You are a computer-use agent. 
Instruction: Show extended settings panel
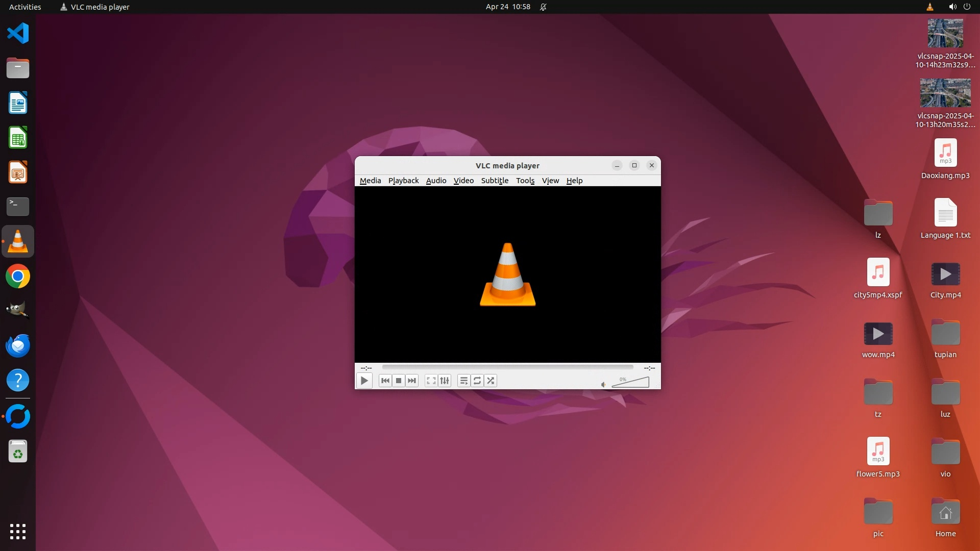[445, 381]
